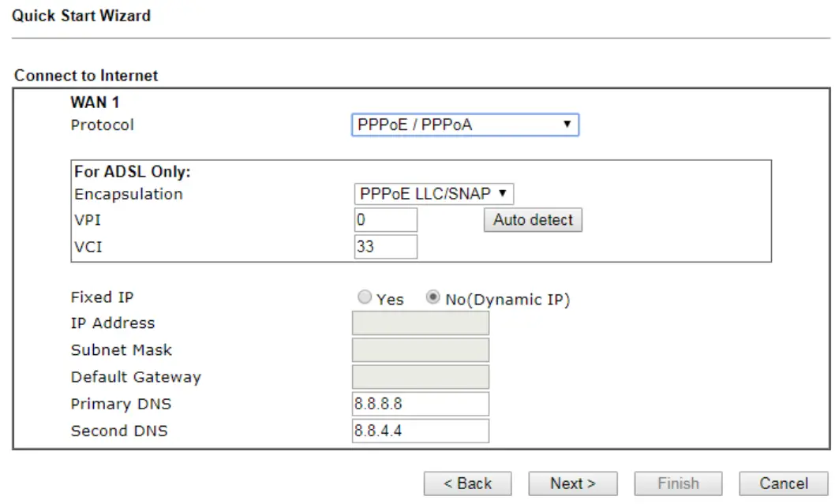Open the Protocol dropdown
This screenshot has width=835, height=504.
click(465, 125)
